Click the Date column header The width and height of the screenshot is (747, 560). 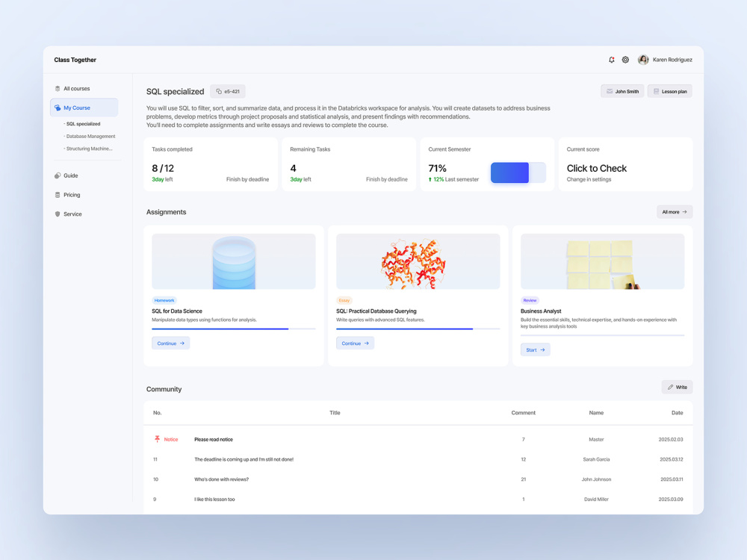click(677, 413)
